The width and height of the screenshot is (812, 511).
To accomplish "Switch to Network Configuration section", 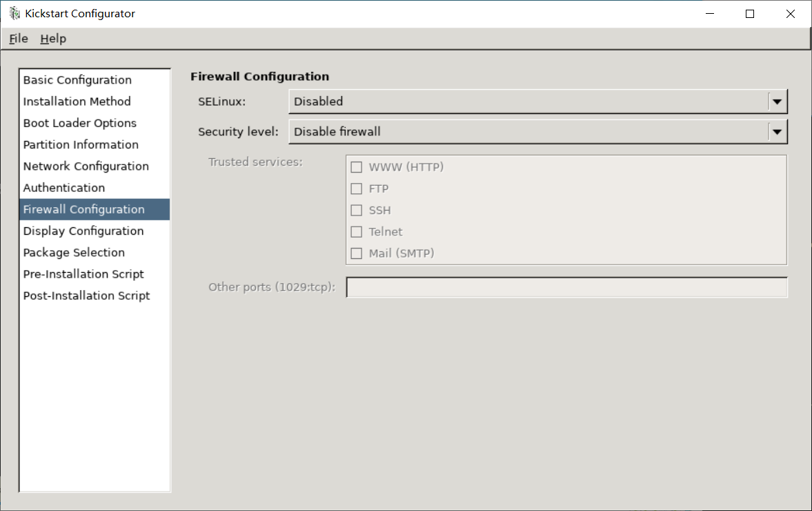I will click(95, 166).
